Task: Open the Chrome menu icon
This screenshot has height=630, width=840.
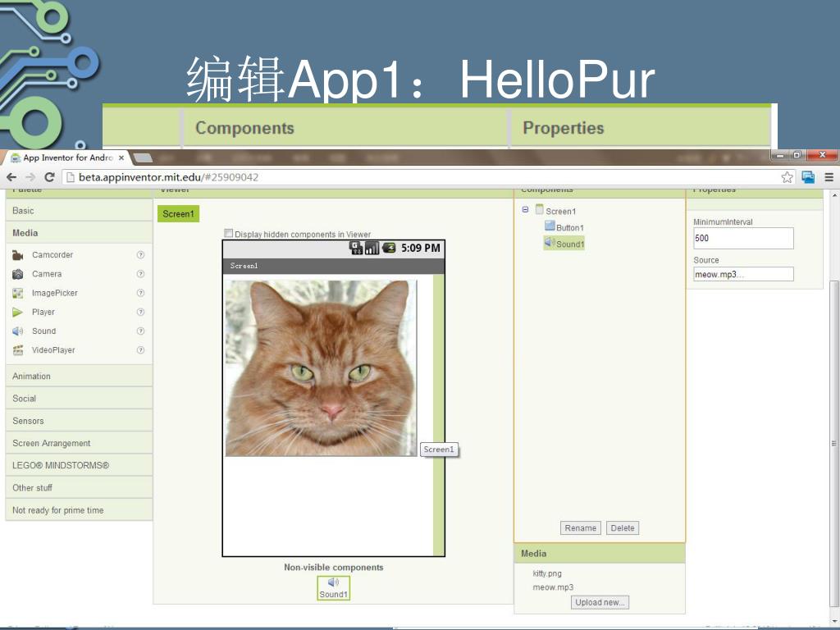Action: [x=829, y=177]
